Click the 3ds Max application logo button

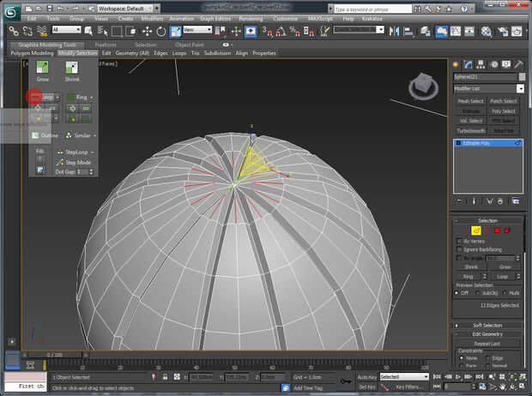click(11, 10)
